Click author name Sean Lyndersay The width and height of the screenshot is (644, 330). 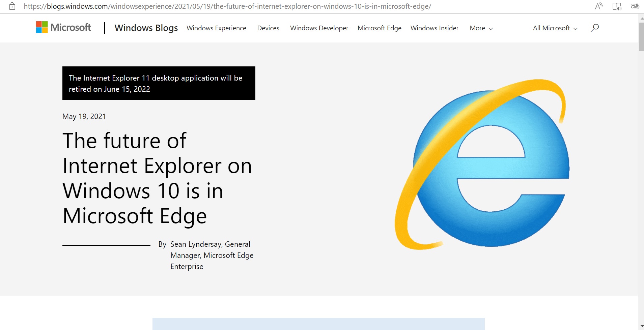coord(196,244)
